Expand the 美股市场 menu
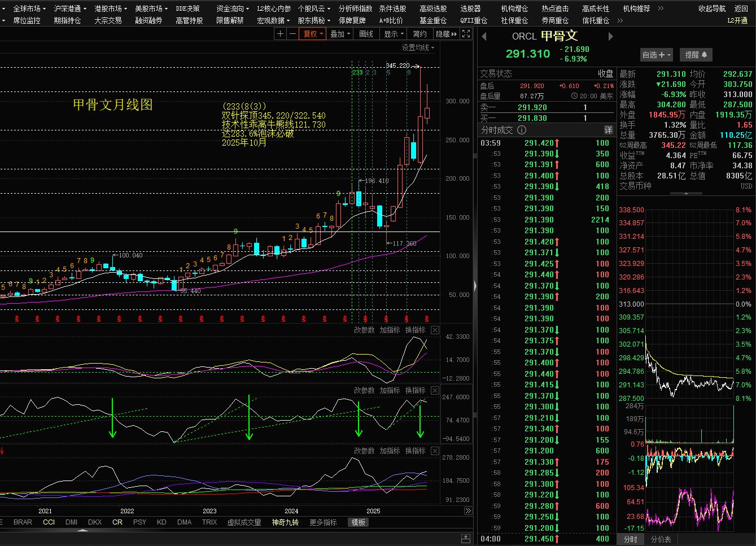This screenshot has width=756, height=546. point(151,8)
